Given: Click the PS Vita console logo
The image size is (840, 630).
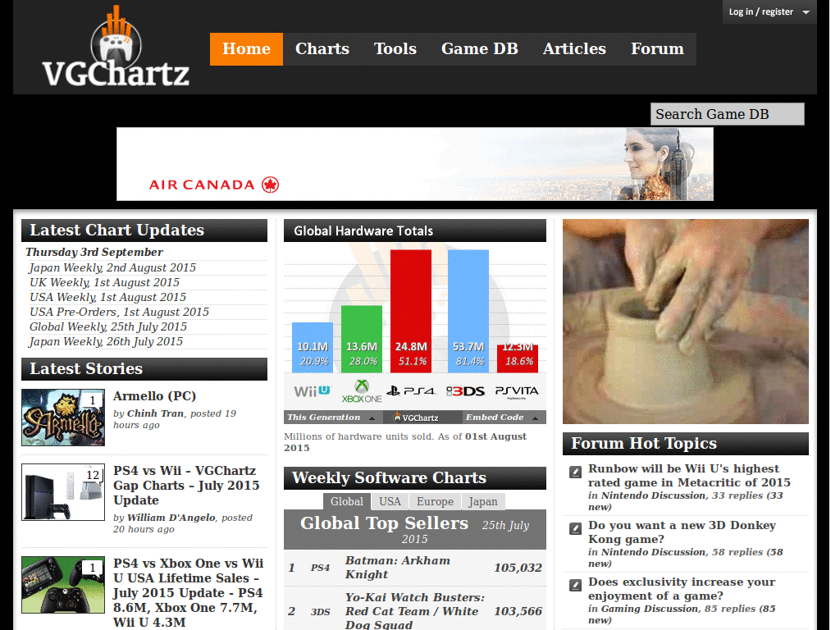Looking at the screenshot, I should click(517, 391).
